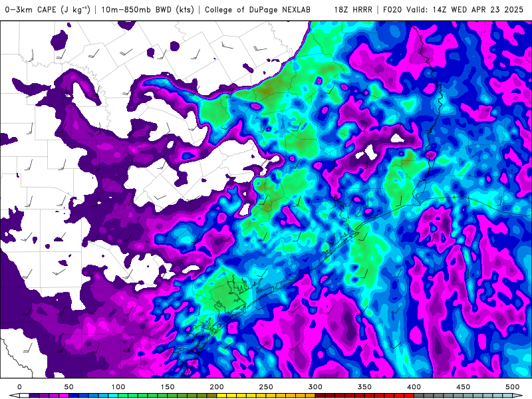This screenshot has width=532, height=399.
Task: Click the 'College of DuPage NEXLAB' label
Action: pos(257,9)
